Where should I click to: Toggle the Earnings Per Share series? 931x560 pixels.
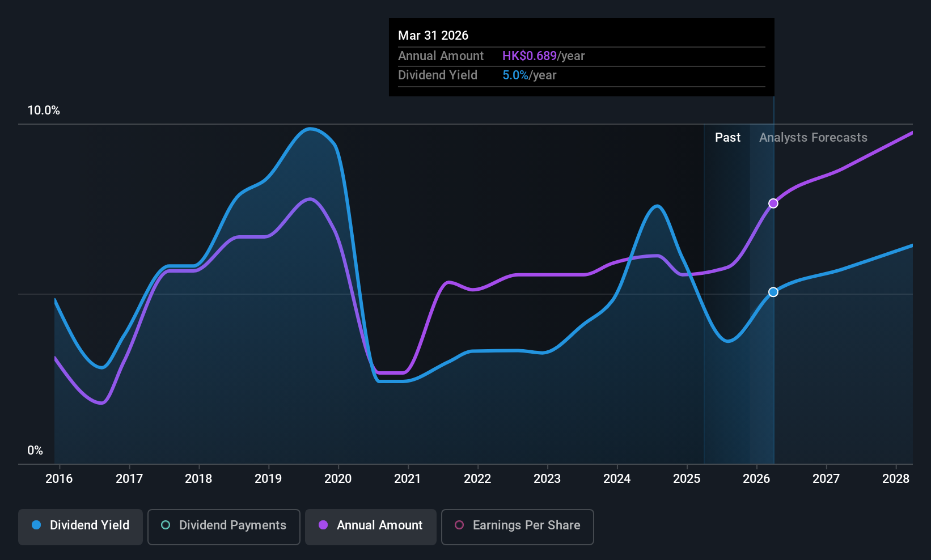pos(518,527)
